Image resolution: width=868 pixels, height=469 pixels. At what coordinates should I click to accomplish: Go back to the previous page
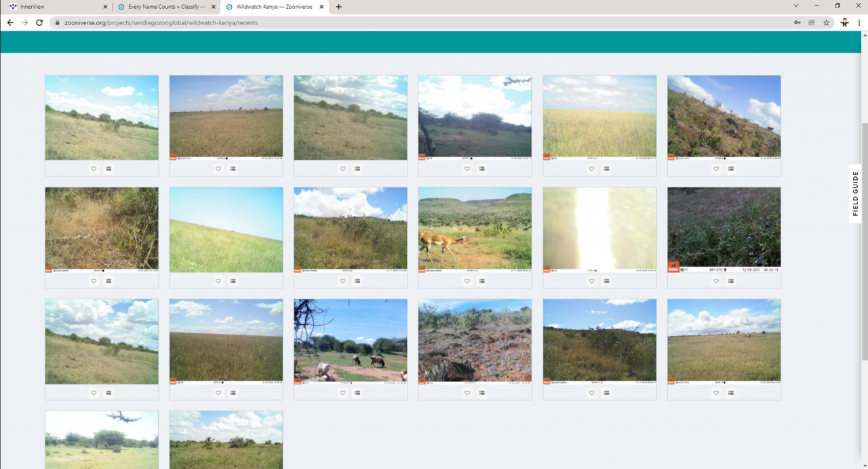click(10, 22)
